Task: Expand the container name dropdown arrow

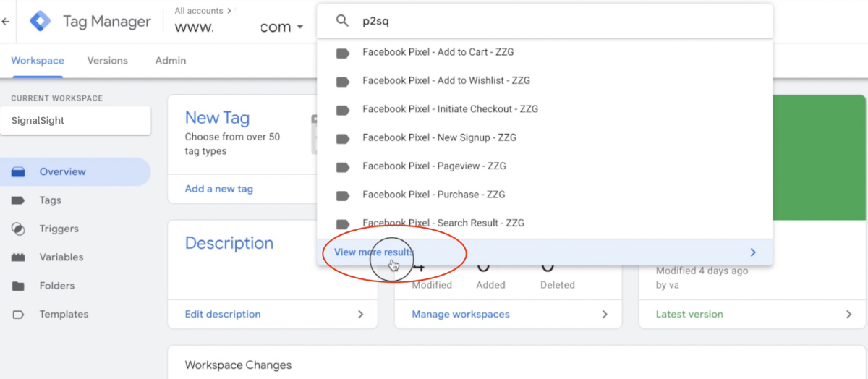Action: pos(299,27)
